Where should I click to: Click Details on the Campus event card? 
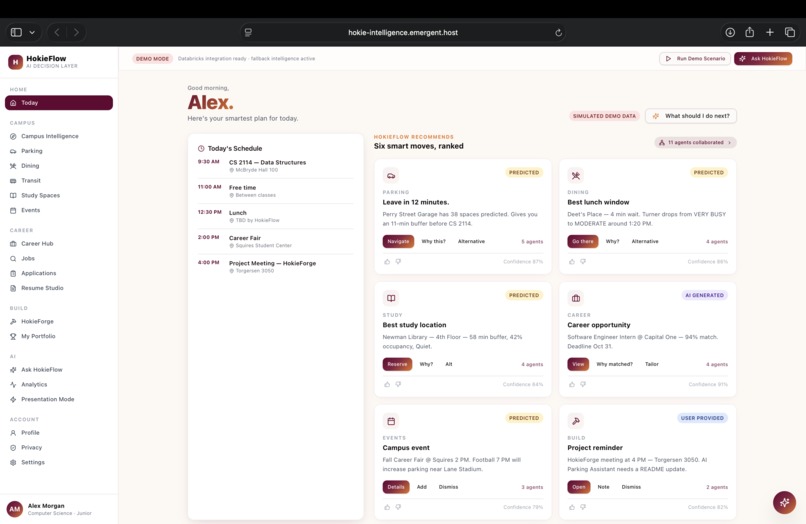click(x=396, y=487)
